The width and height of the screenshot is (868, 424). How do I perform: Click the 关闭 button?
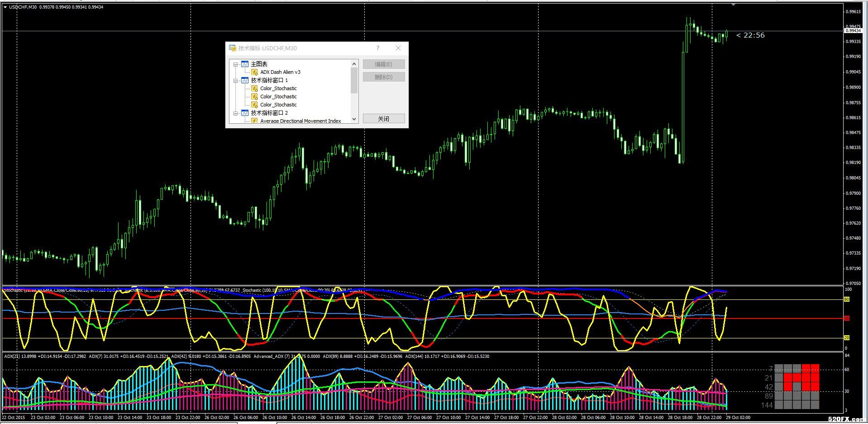click(x=384, y=119)
